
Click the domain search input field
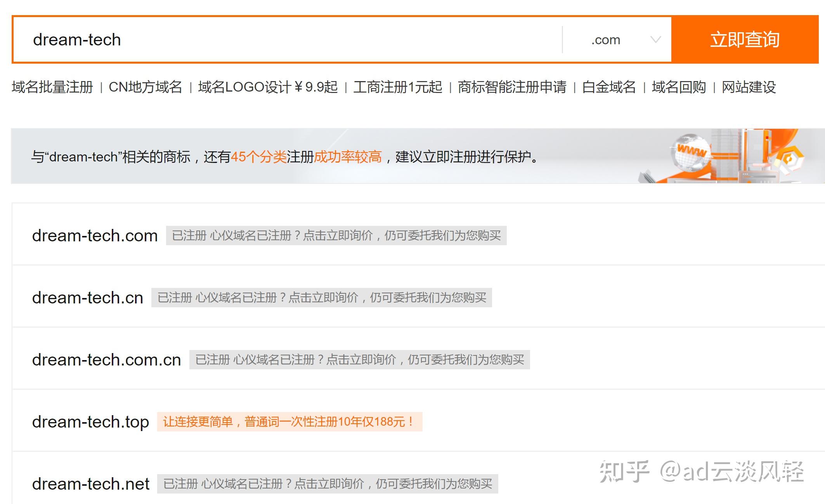[287, 40]
